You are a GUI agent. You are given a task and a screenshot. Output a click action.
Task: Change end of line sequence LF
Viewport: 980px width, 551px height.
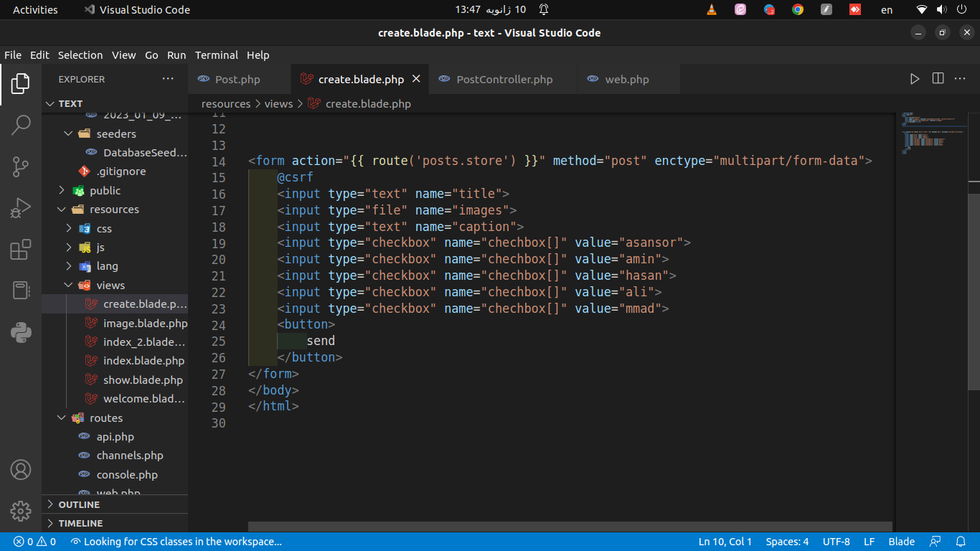tap(869, 542)
